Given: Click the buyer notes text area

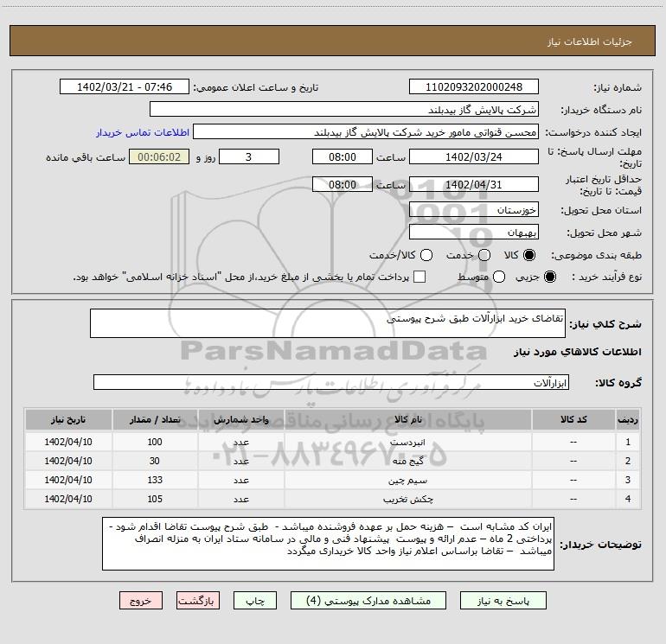Looking at the screenshot, I should coord(328,544).
